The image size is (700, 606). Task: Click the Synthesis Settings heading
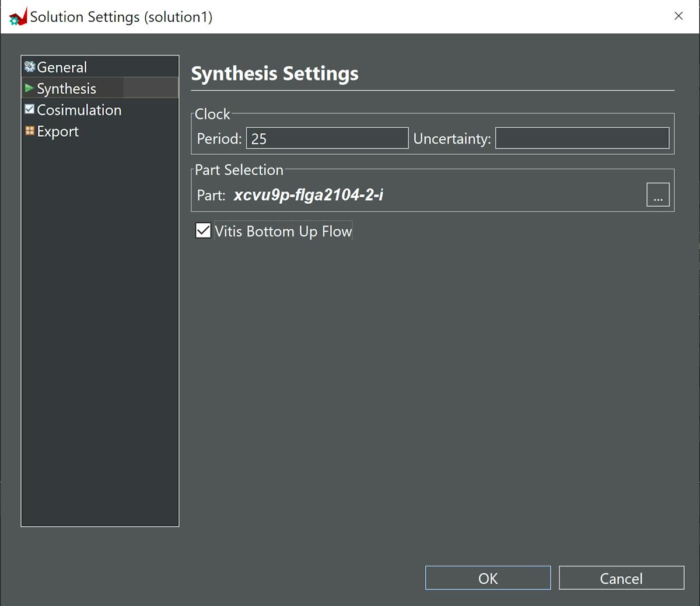[x=275, y=74]
